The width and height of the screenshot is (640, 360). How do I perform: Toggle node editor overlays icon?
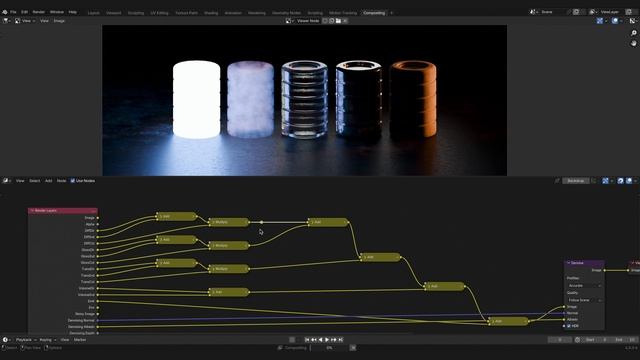pyautogui.click(x=629, y=180)
